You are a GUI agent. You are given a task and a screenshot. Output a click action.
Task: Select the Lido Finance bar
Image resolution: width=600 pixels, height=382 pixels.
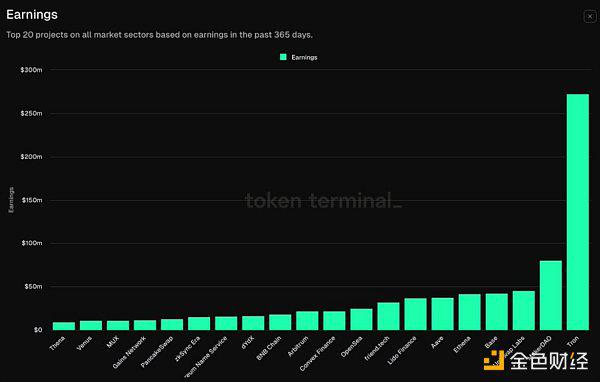click(x=415, y=314)
